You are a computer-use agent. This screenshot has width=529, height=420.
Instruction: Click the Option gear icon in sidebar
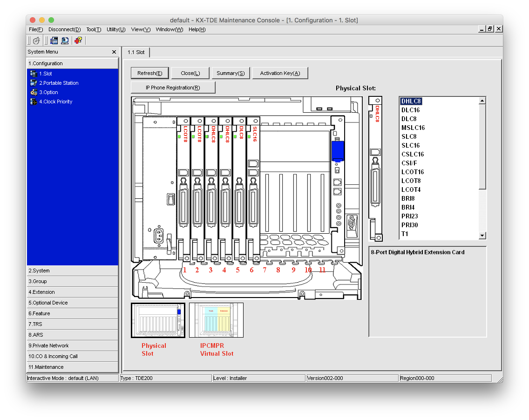click(x=34, y=92)
